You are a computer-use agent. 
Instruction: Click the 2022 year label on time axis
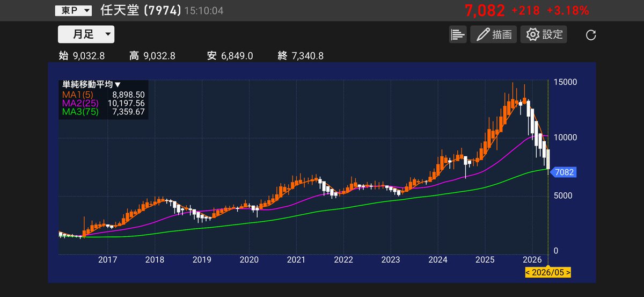[343, 260]
